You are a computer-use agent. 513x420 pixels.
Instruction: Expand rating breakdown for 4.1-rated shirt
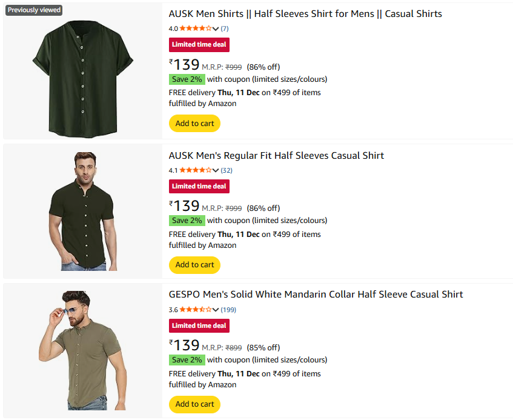[216, 170]
